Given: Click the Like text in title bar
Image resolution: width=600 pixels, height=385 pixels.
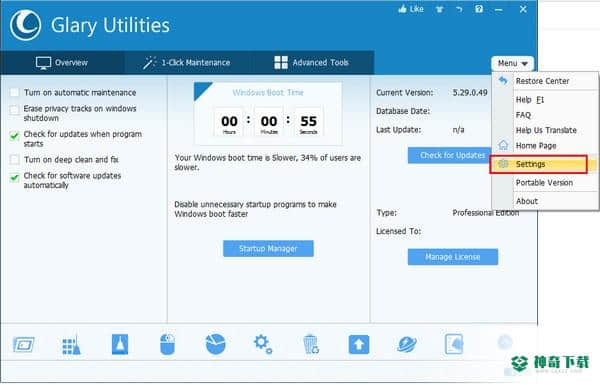Looking at the screenshot, I should (x=416, y=9).
